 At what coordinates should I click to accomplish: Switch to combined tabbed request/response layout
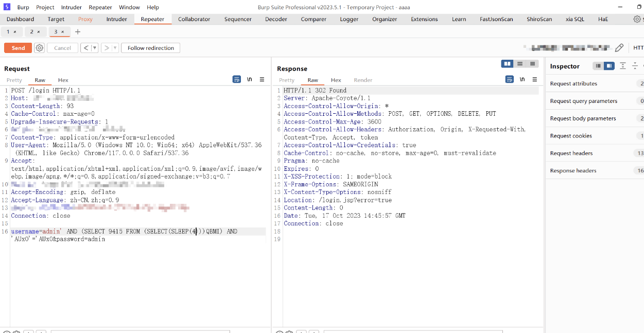pos(532,64)
